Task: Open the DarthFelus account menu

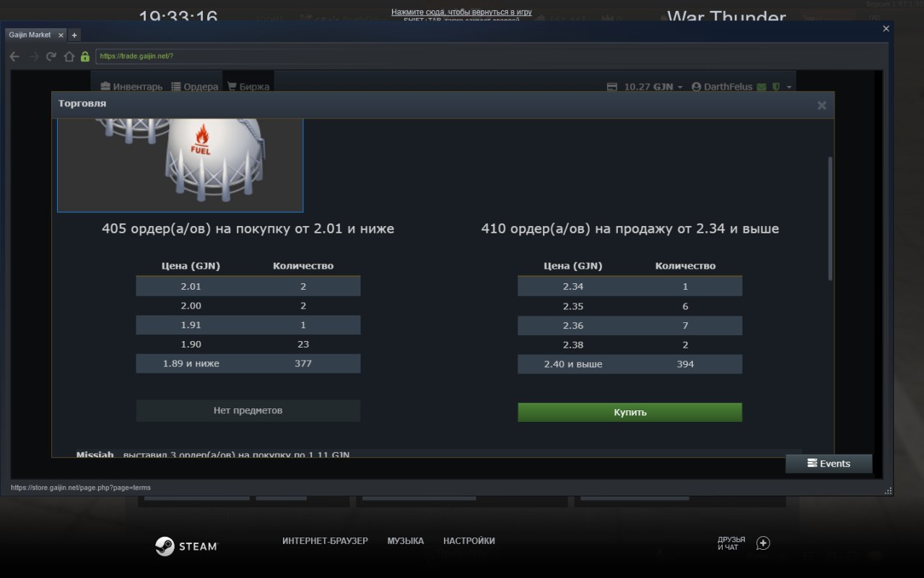Action: point(722,87)
